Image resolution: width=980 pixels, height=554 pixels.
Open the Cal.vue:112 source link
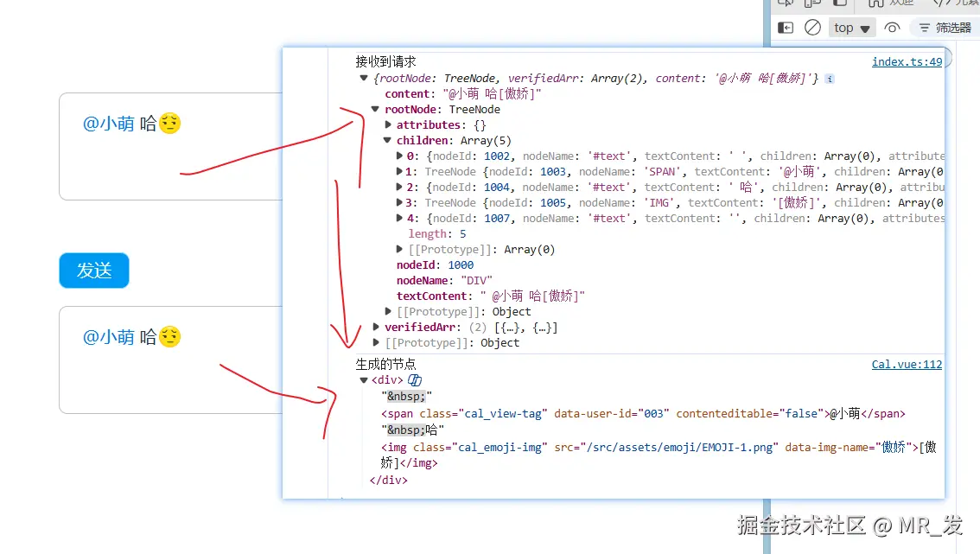(907, 364)
